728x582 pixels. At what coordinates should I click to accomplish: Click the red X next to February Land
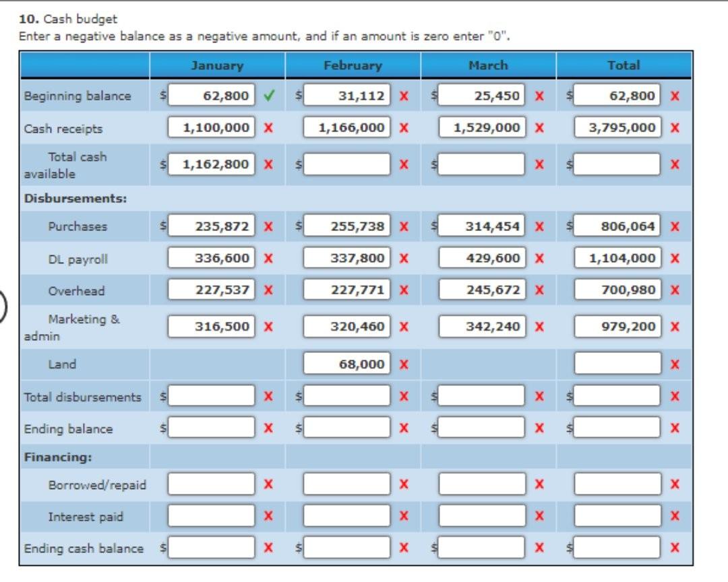click(x=404, y=364)
